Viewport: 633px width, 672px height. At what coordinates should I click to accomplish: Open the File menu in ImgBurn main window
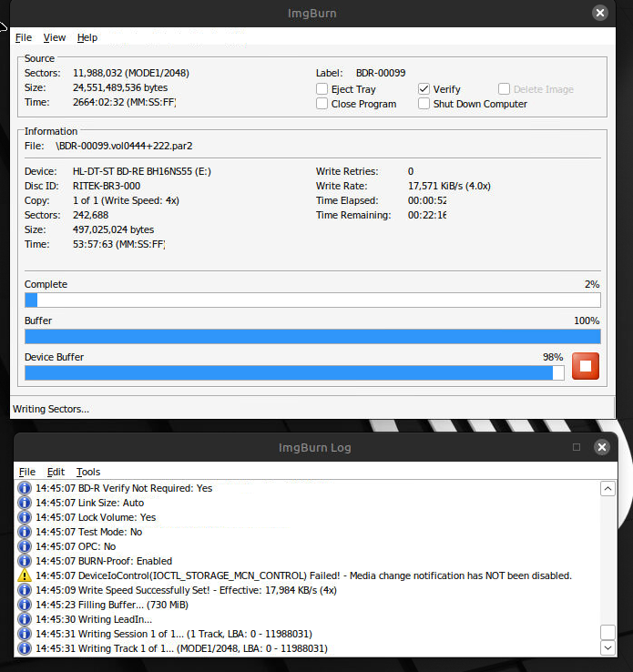click(x=24, y=37)
